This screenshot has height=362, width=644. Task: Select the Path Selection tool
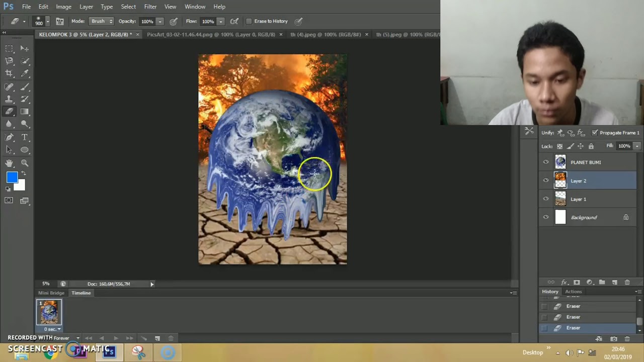[9, 150]
